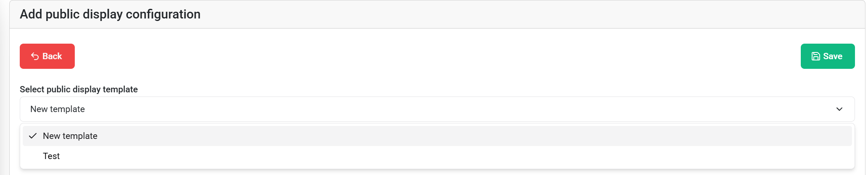The image size is (868, 175).
Task: Click the public display template combo box
Action: pyautogui.click(x=437, y=109)
